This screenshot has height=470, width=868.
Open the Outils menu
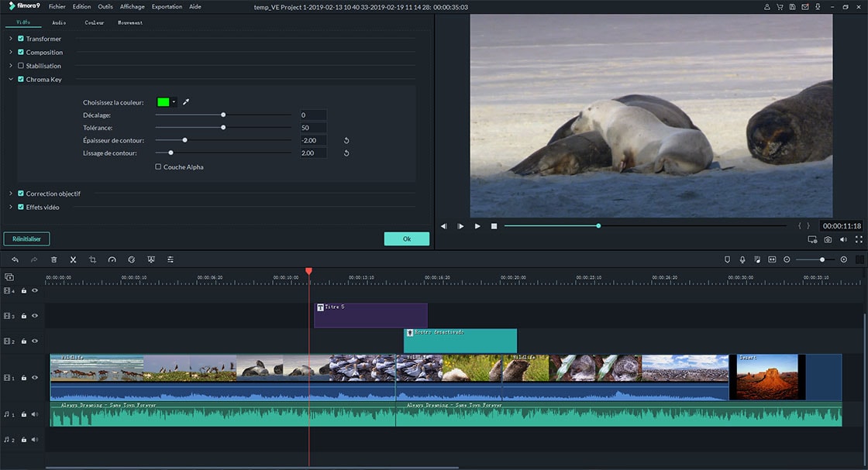(105, 7)
